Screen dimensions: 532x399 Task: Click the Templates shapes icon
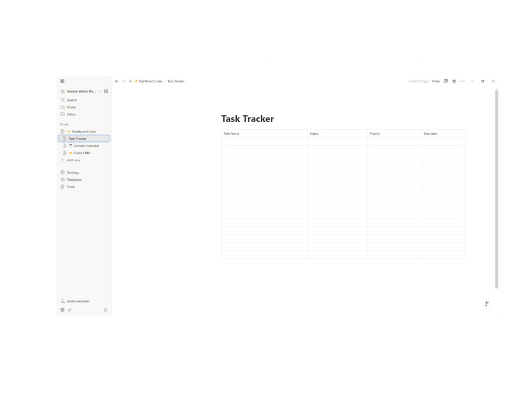point(62,180)
